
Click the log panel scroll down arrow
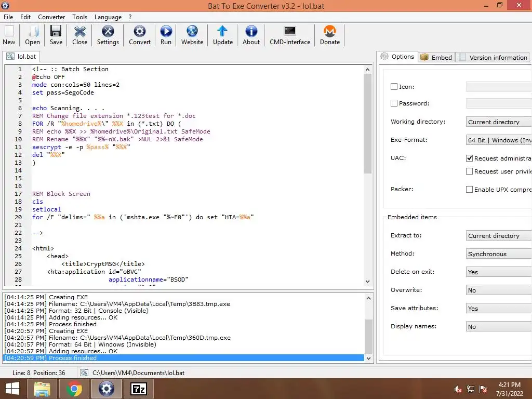pos(368,358)
